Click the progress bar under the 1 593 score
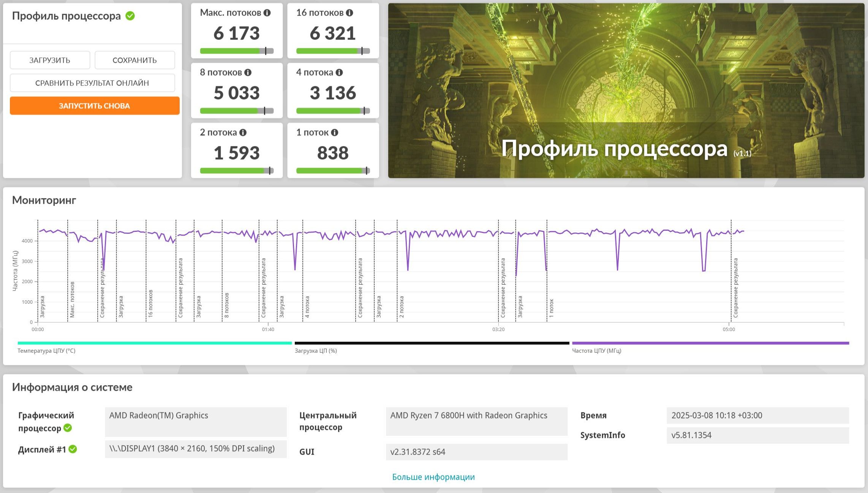The width and height of the screenshot is (868, 493). (x=237, y=171)
